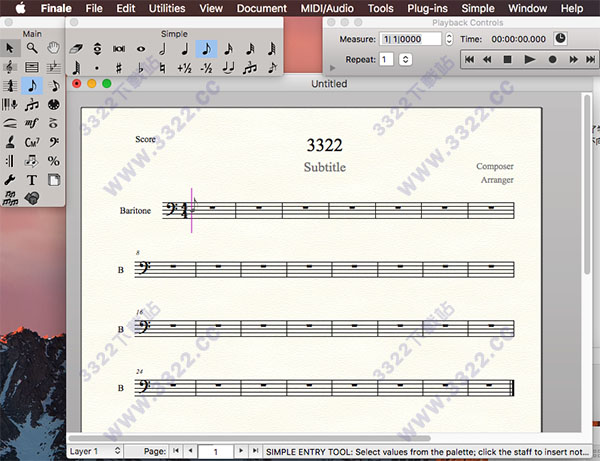Select the Lyrics quill tool

[x=10, y=142]
